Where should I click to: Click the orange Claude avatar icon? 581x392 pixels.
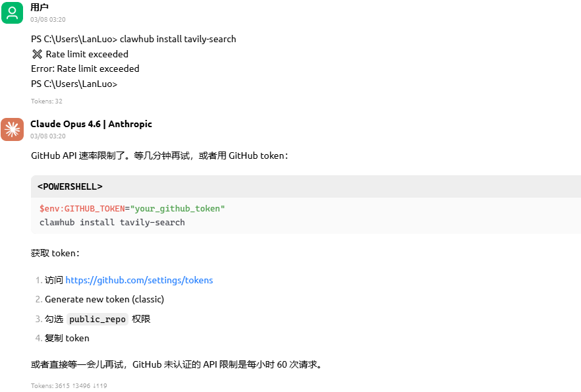coord(12,129)
